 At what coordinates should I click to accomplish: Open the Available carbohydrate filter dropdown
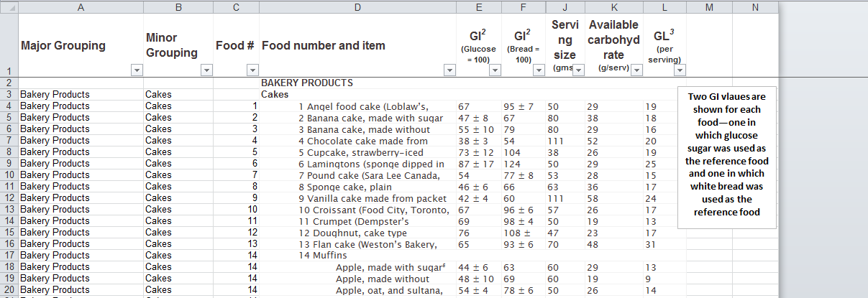pos(636,70)
